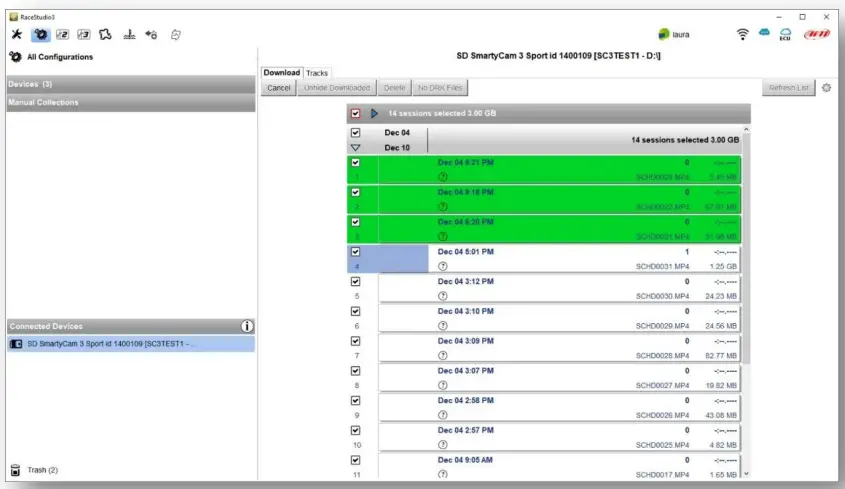Switch to the Download tab
The width and height of the screenshot is (845, 489).
[282, 72]
